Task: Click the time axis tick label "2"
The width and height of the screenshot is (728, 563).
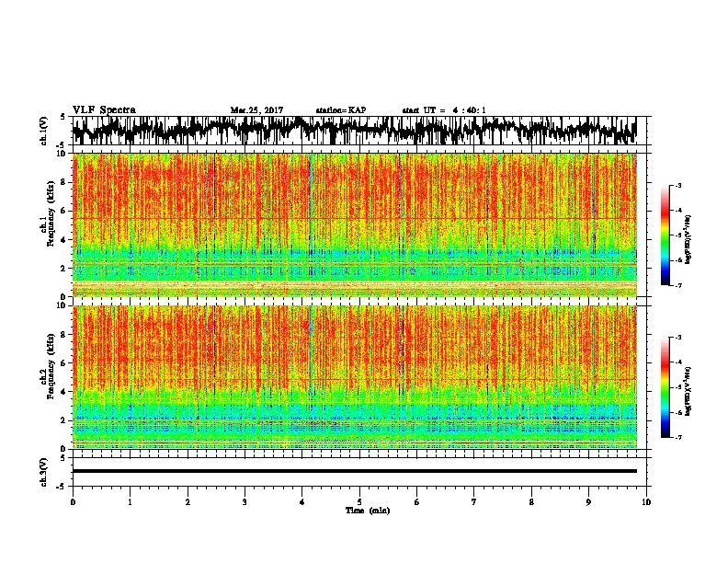Action: point(188,502)
